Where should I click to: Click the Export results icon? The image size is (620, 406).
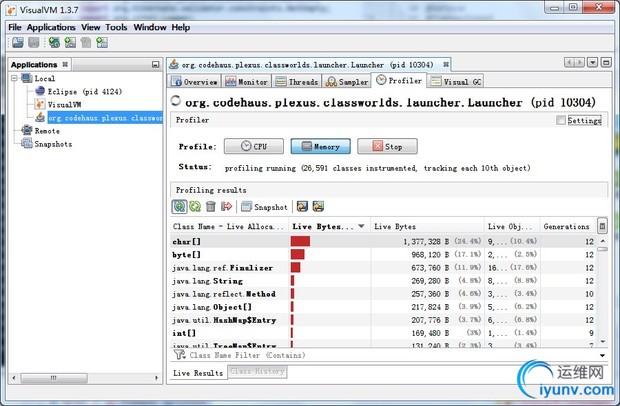[302, 206]
